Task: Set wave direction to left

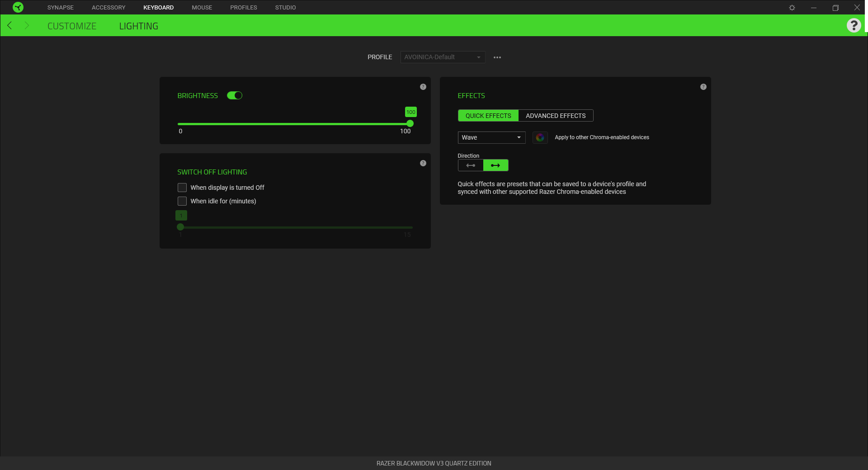Action: (471, 165)
